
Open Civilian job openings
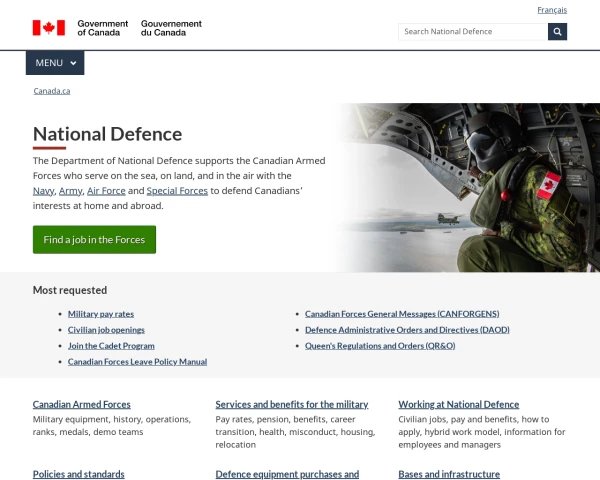coord(106,329)
